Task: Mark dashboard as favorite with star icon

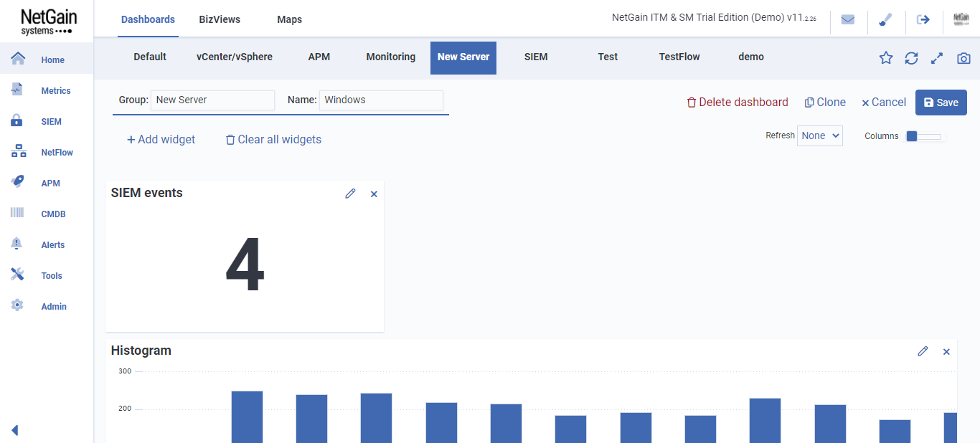Action: tap(886, 58)
